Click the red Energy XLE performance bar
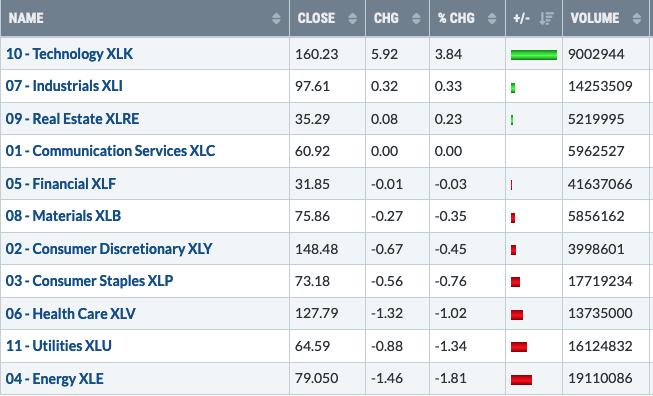 pyautogui.click(x=521, y=379)
